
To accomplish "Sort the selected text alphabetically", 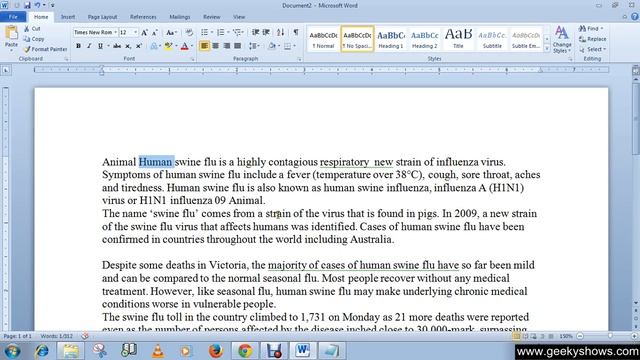I will [x=280, y=32].
